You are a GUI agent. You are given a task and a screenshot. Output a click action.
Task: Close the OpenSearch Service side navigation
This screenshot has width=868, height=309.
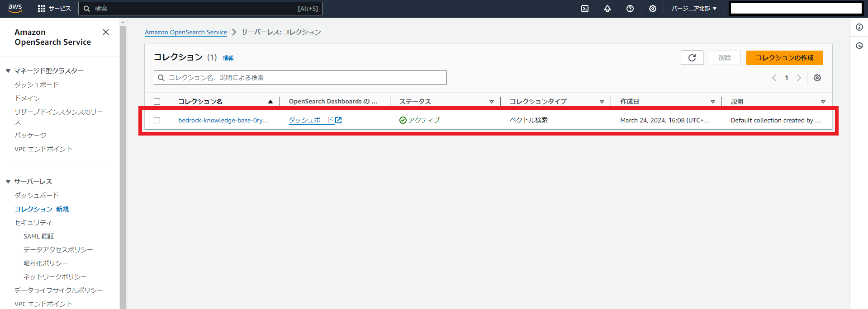(x=106, y=32)
